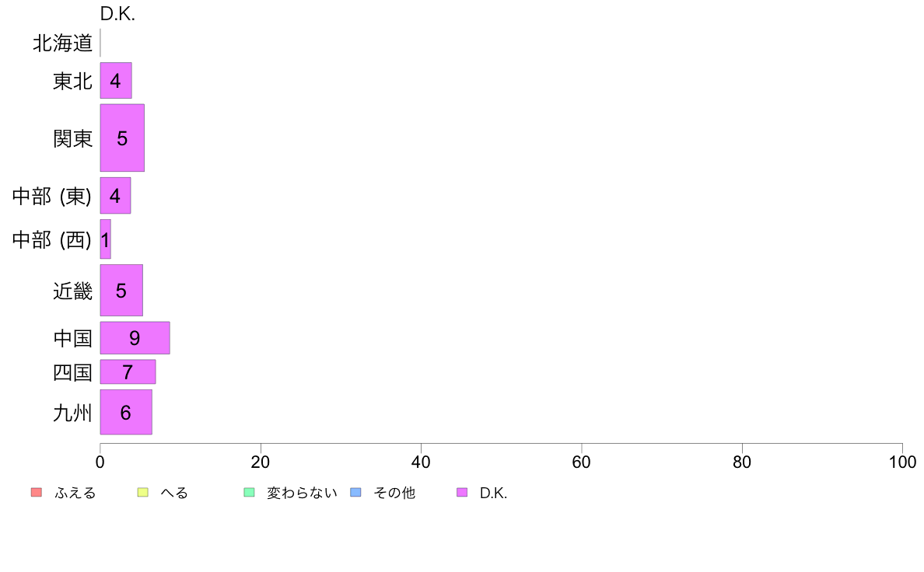Select the 中部 (西) bar labeled 1
924x572 pixels.
106,239
